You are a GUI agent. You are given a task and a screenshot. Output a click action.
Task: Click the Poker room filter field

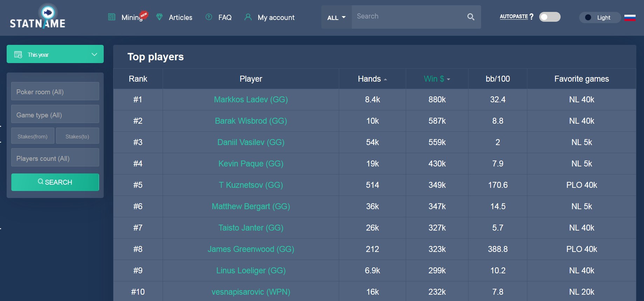pos(55,91)
